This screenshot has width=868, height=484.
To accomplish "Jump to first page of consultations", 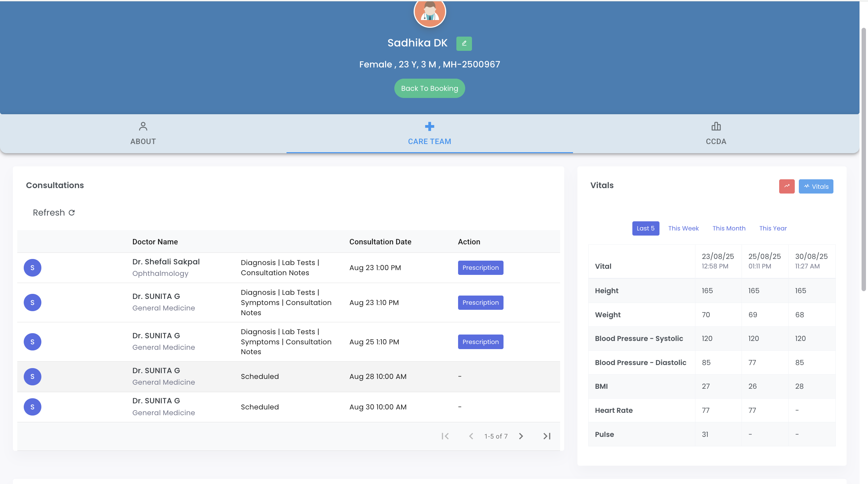I will coord(445,436).
